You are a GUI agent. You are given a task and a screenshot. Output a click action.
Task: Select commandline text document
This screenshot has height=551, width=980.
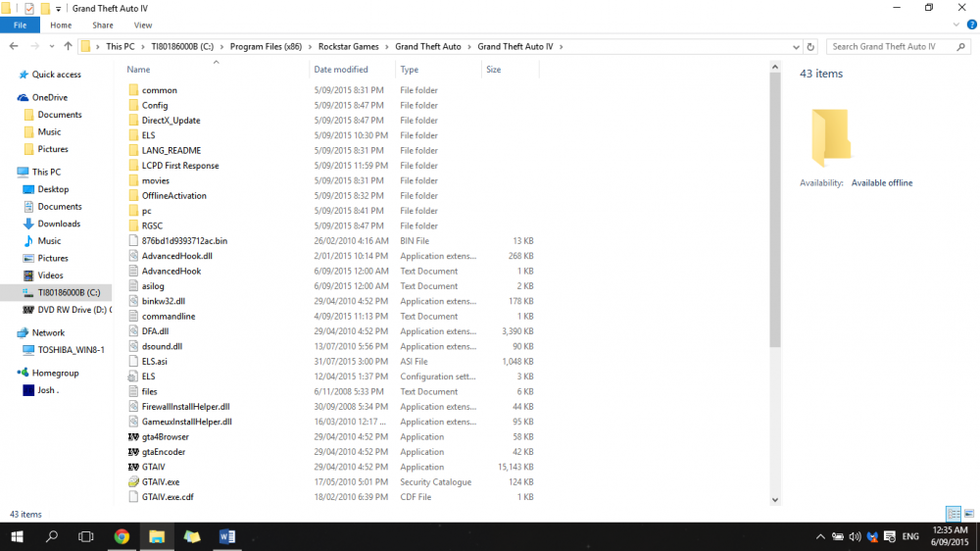click(169, 316)
